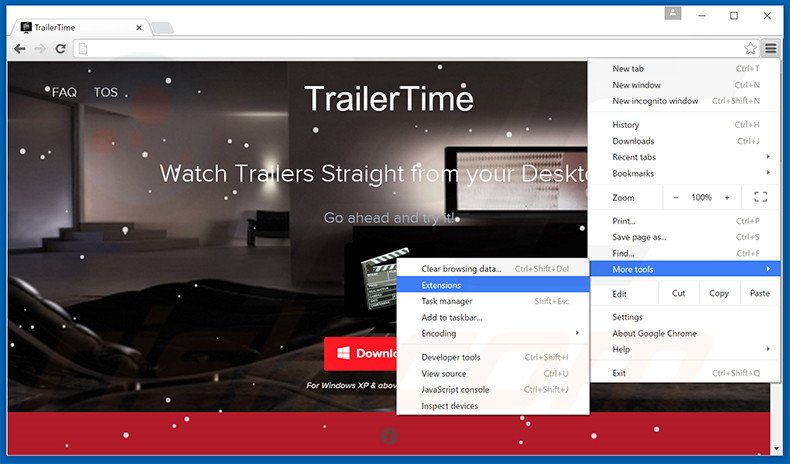Open the TOS link on TrailerTime page
790x464 pixels.
click(106, 92)
